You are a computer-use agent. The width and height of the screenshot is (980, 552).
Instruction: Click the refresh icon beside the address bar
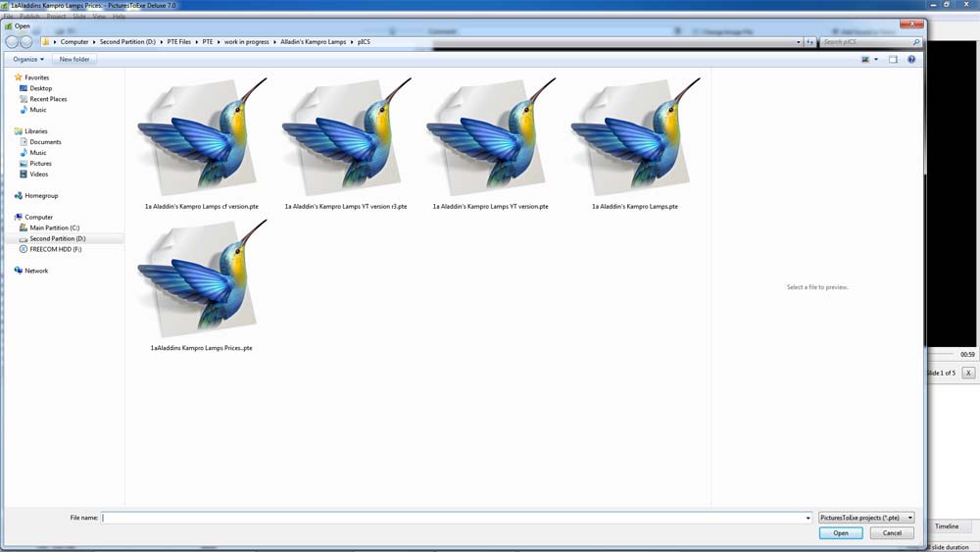(x=810, y=42)
